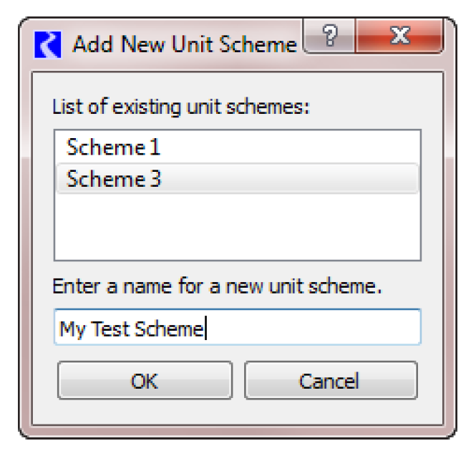The height and width of the screenshot is (456, 476).
Task: Confirm with the OK button
Action: pos(145,380)
